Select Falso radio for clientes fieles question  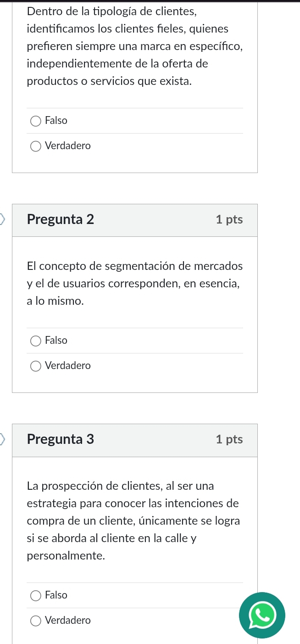pyautogui.click(x=35, y=121)
